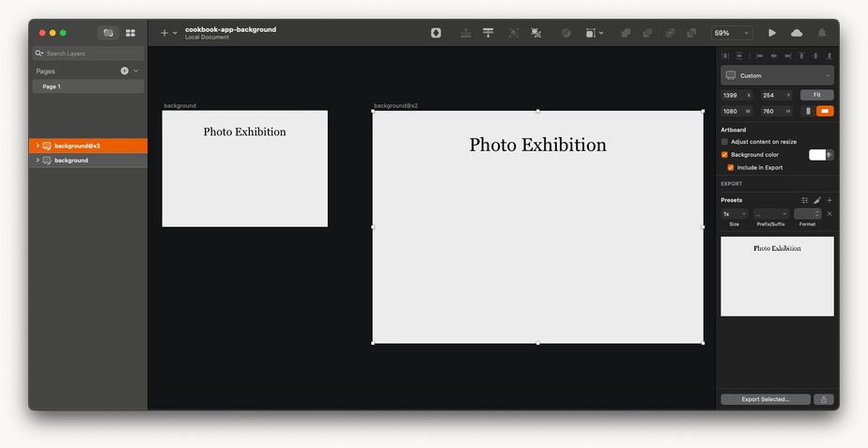Click the Cloud upload icon

pyautogui.click(x=797, y=33)
